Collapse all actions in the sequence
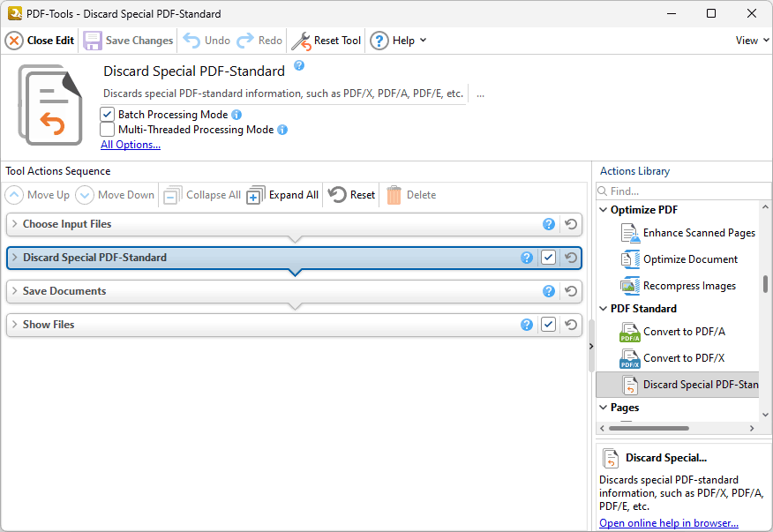 pos(202,195)
